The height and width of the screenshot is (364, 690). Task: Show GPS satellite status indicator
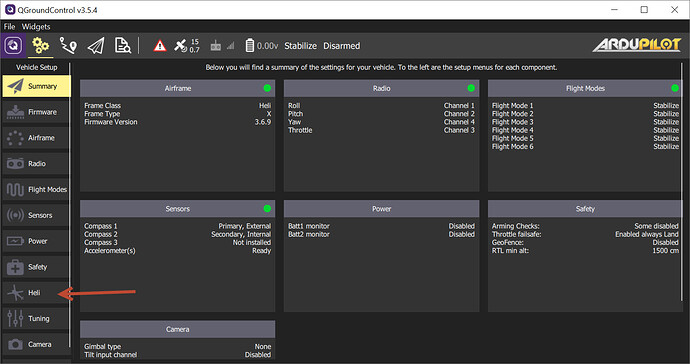[x=187, y=46]
